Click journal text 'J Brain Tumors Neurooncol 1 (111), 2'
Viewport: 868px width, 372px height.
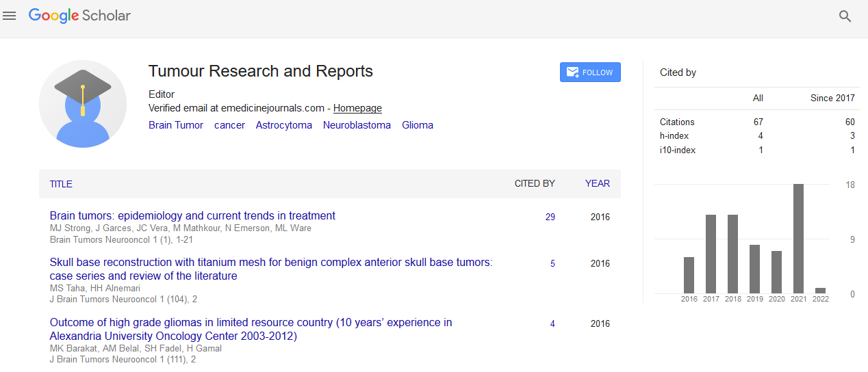tap(123, 360)
